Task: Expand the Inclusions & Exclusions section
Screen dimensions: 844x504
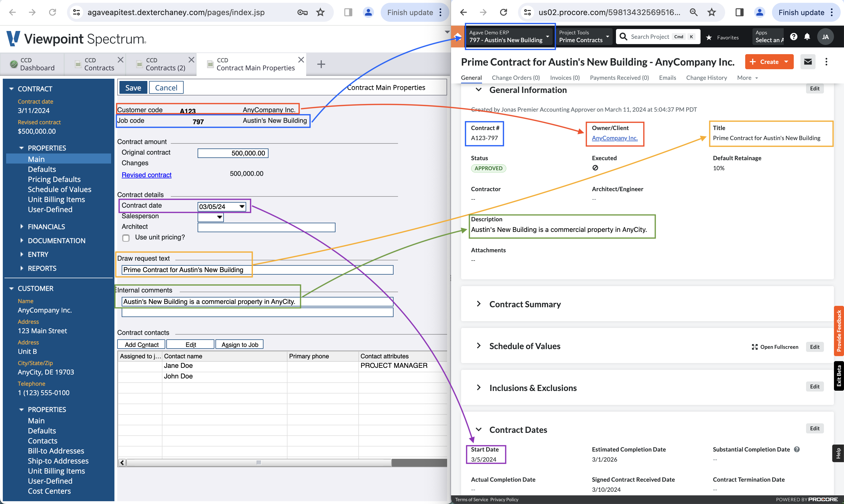Action: [x=479, y=388]
